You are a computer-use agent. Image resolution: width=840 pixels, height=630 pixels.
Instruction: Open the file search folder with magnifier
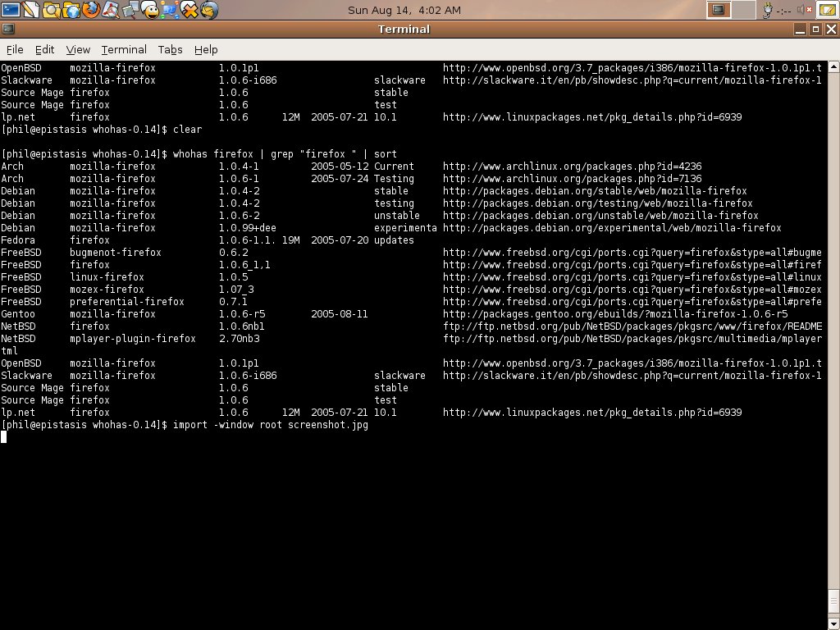tap(52, 9)
